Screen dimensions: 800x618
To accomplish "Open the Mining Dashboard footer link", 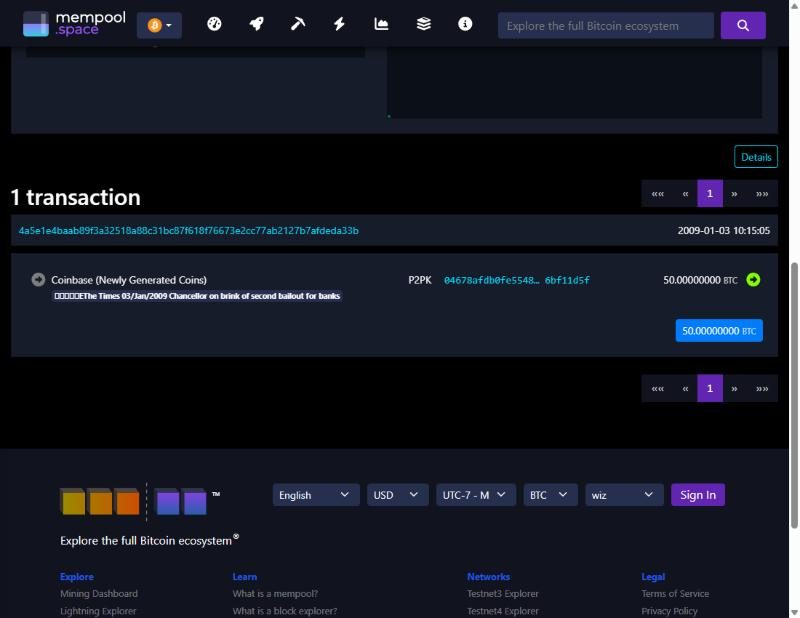I will (99, 594).
